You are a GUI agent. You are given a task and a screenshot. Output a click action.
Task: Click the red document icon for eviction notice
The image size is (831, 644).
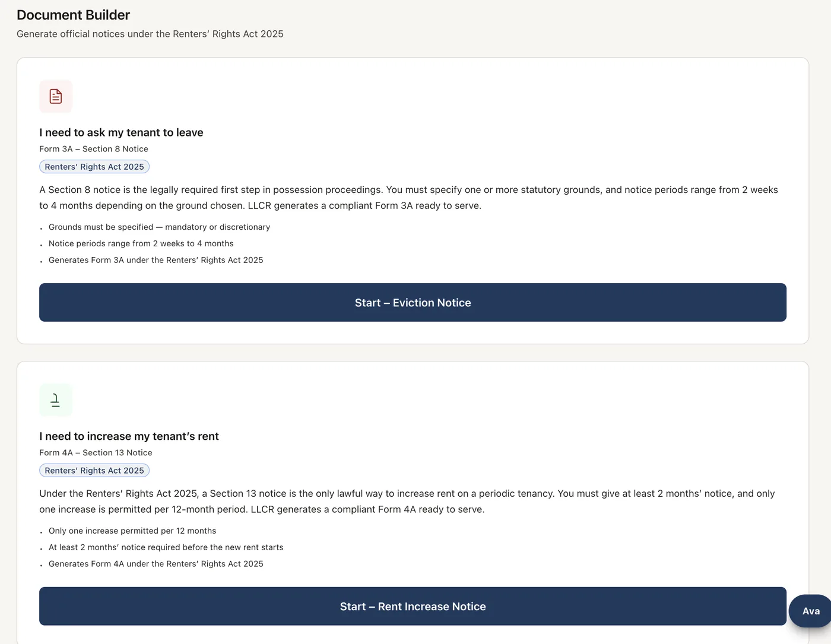[x=56, y=96]
